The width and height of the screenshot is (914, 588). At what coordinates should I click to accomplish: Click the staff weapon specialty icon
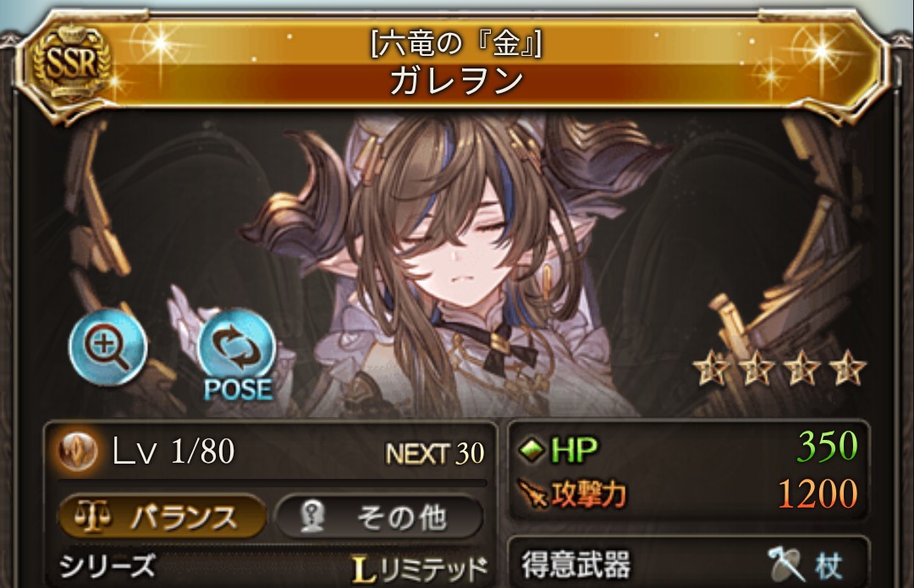pos(785,563)
